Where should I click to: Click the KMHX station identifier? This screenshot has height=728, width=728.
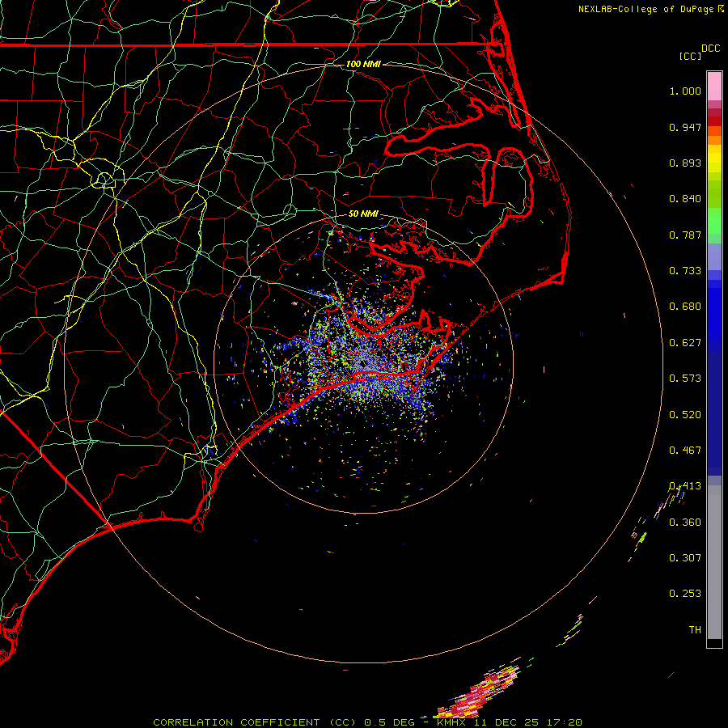pyautogui.click(x=451, y=722)
